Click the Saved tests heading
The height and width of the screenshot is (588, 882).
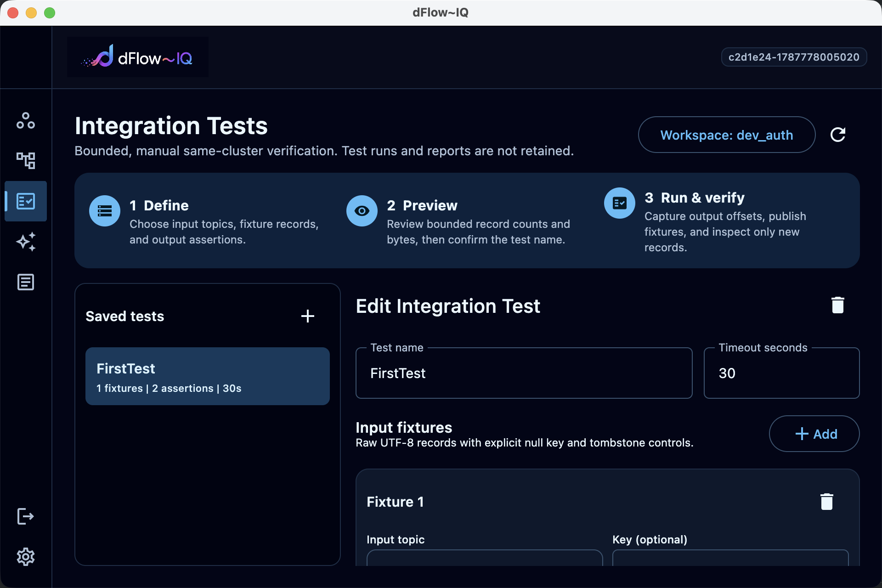(125, 316)
